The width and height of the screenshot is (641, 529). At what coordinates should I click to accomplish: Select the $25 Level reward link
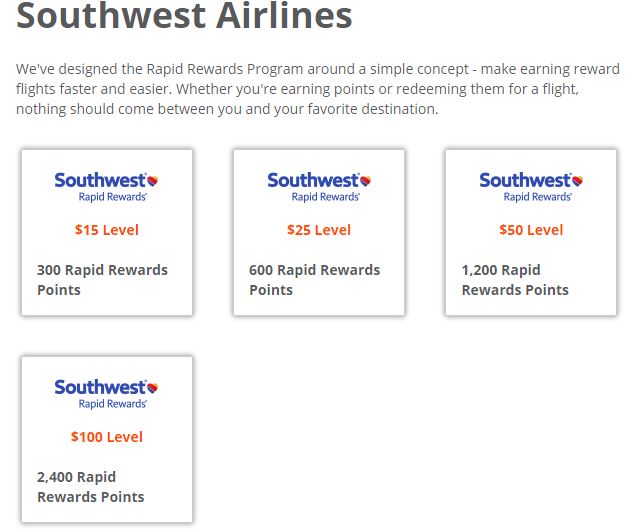click(319, 230)
